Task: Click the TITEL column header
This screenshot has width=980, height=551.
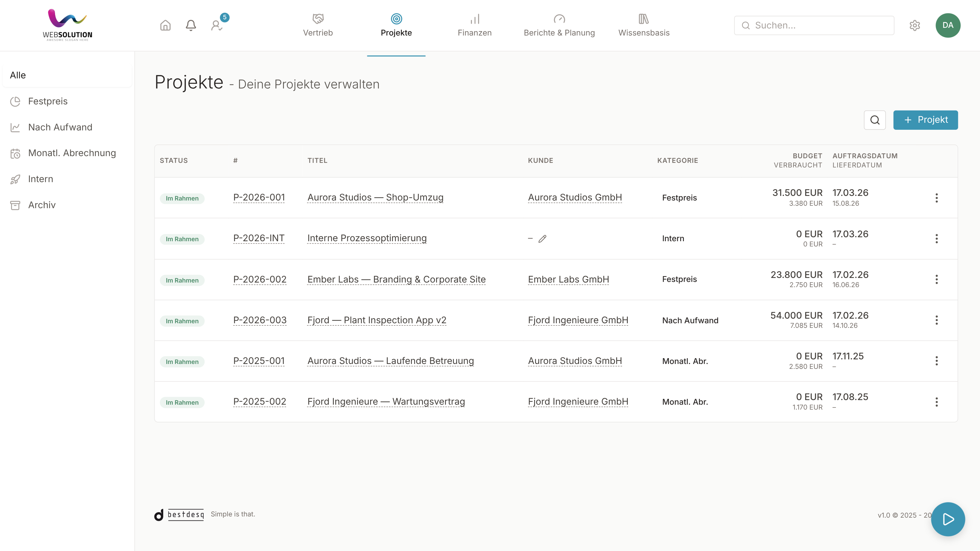Action: (317, 160)
